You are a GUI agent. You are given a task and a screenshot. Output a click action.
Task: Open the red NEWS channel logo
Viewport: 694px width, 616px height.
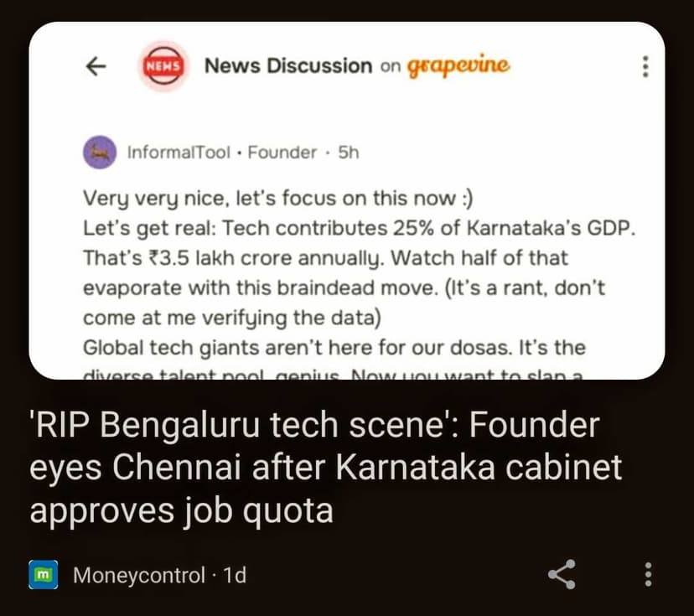(163, 66)
